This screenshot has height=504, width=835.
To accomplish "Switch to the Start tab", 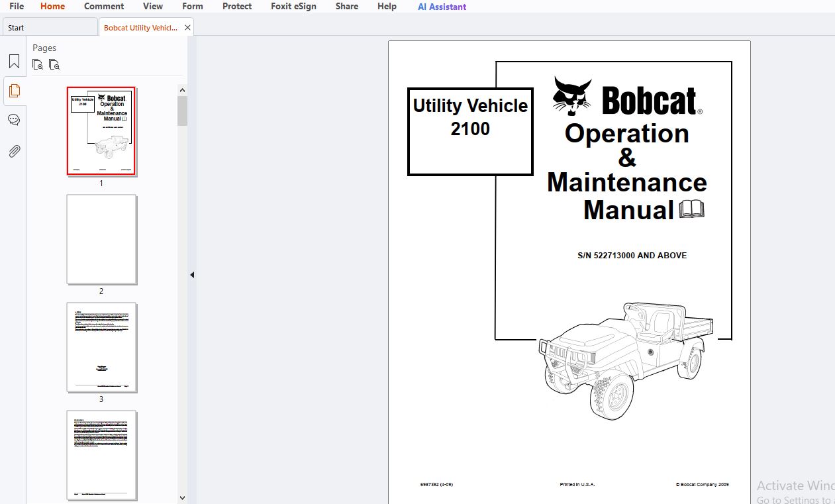I will [x=50, y=27].
